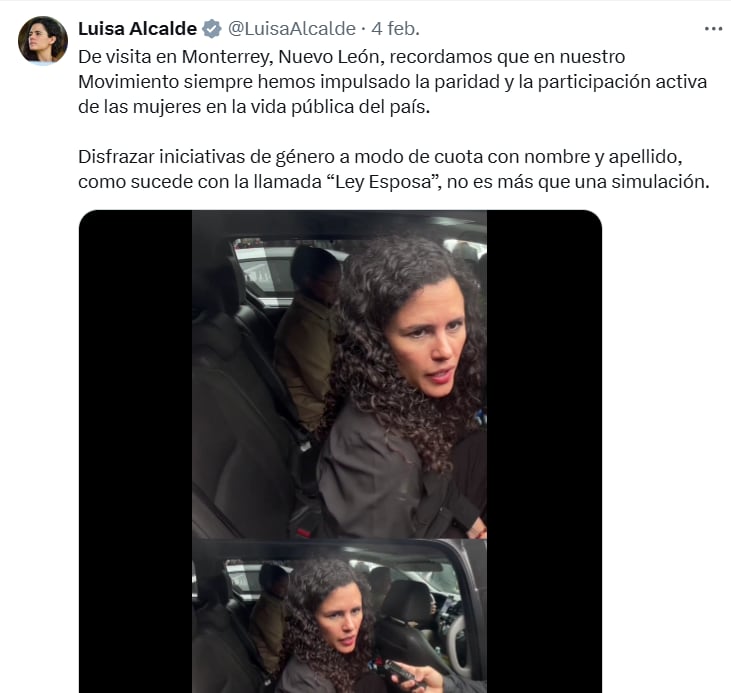Click the lower video frame with woman
The height and width of the screenshot is (693, 731).
(339, 616)
